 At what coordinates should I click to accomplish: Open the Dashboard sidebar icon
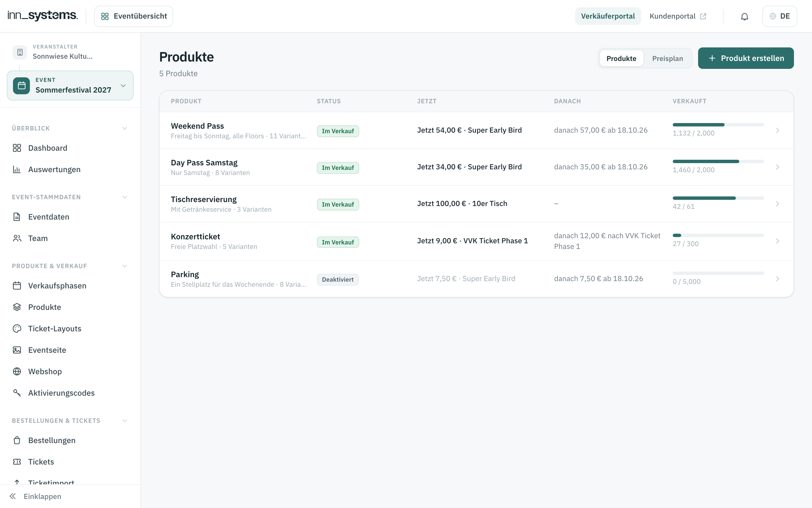pyautogui.click(x=17, y=148)
